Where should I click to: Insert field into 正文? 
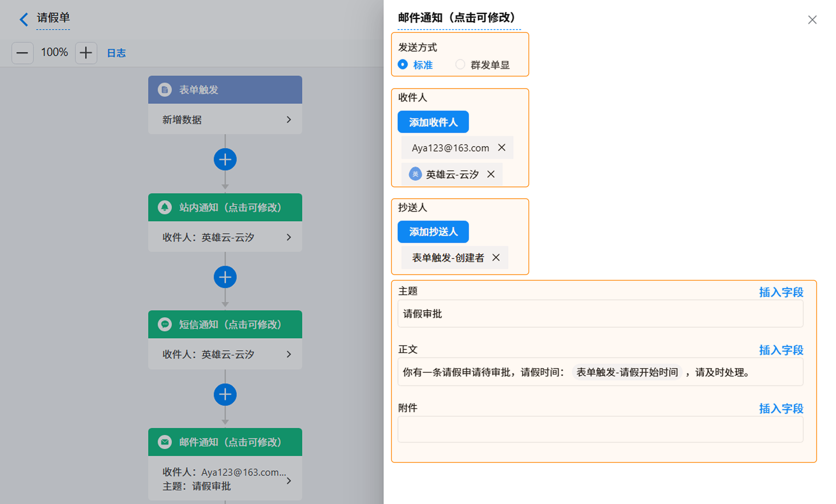click(781, 350)
